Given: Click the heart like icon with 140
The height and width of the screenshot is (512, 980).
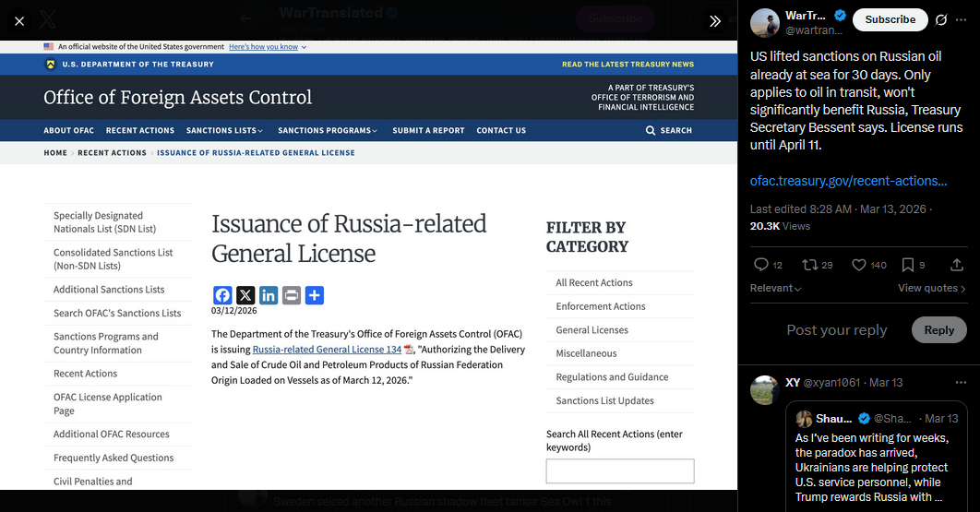Looking at the screenshot, I should (x=859, y=265).
